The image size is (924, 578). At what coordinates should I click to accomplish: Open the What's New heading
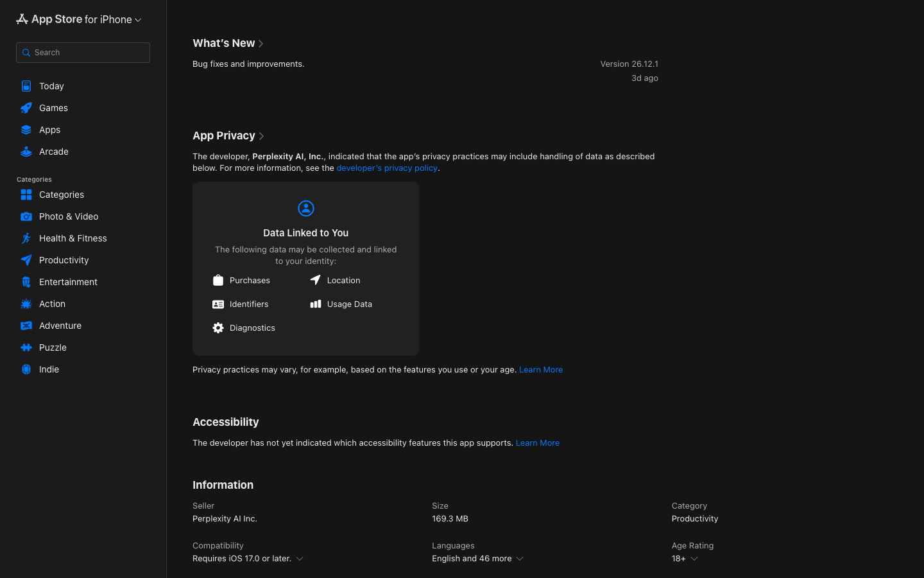pyautogui.click(x=224, y=43)
